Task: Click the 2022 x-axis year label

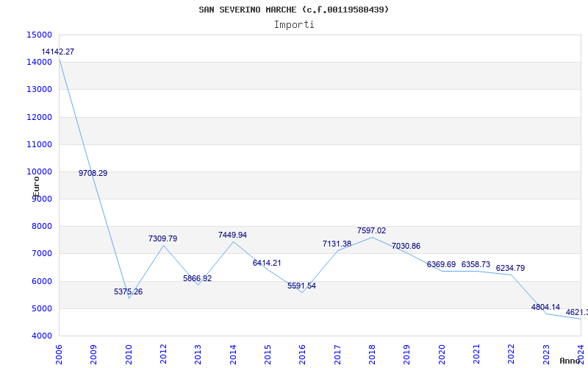Action: click(511, 355)
